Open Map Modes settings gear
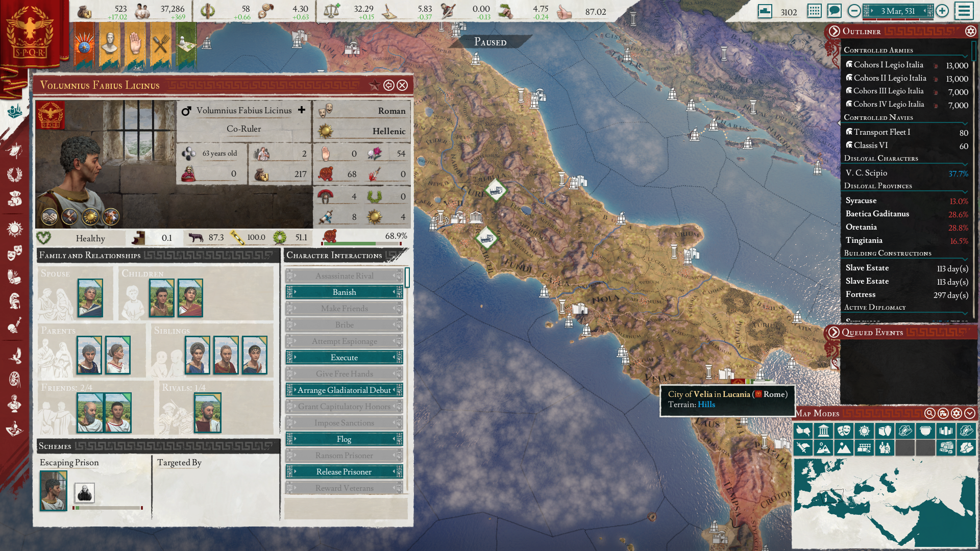The width and height of the screenshot is (980, 551). (x=957, y=413)
